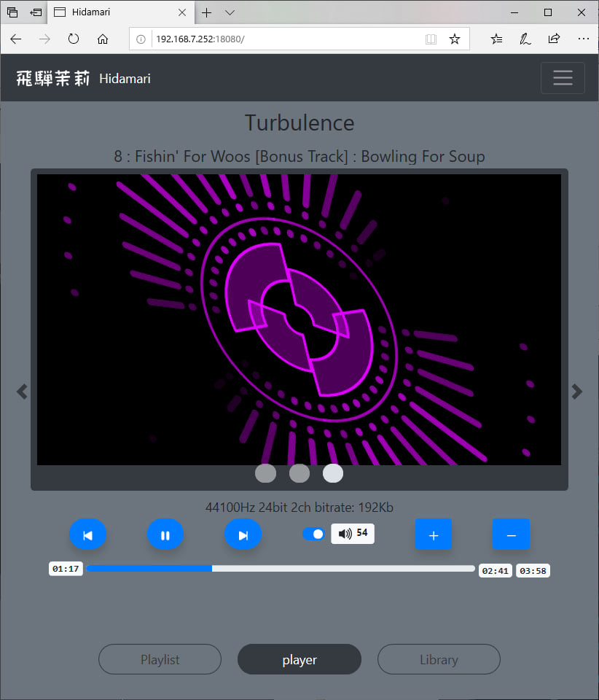Close the Hidamari browser tab
599x700 pixels.
(x=182, y=12)
